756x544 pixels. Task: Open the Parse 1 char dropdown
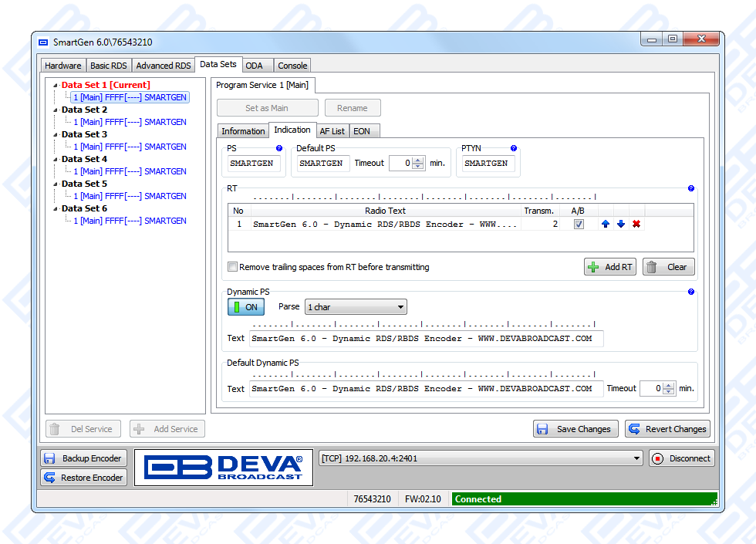tap(356, 307)
